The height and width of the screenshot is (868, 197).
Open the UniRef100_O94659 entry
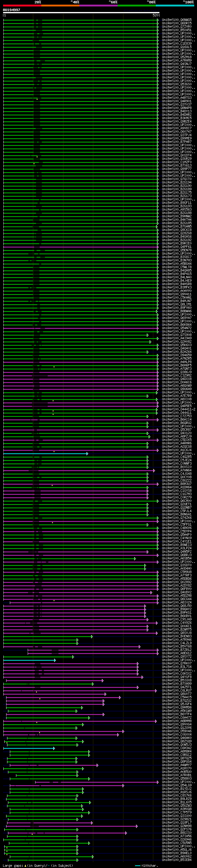pyautogui.click(x=177, y=355)
